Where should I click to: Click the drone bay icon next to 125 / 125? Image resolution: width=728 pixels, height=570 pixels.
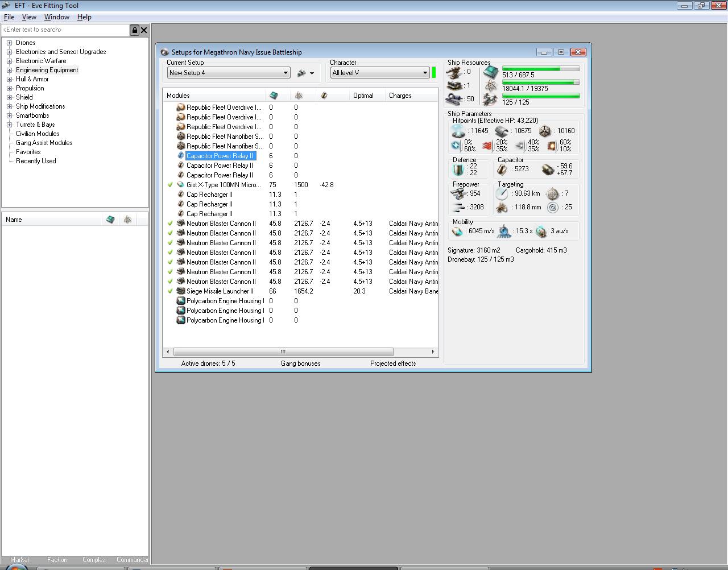click(491, 100)
